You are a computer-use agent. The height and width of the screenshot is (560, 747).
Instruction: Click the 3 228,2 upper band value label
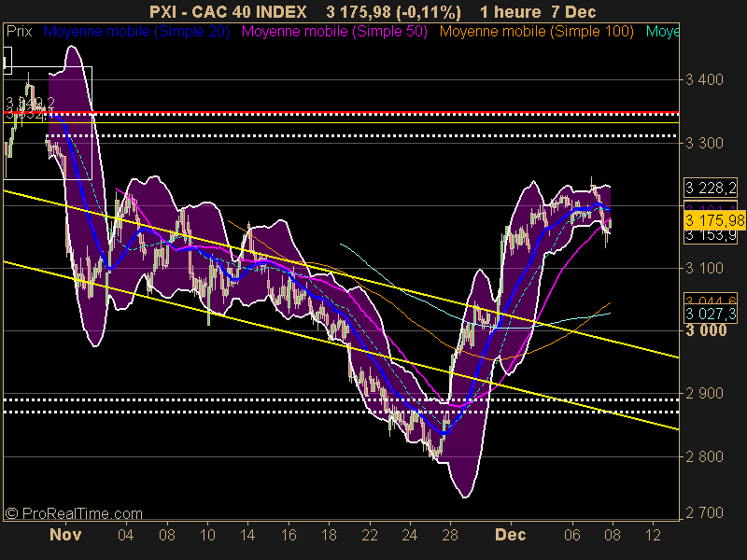[711, 189]
